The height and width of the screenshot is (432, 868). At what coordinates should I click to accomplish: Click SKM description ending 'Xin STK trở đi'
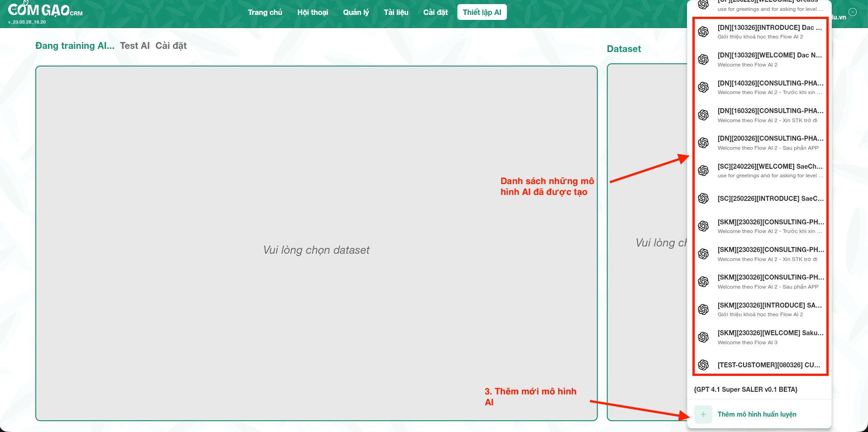tap(767, 259)
